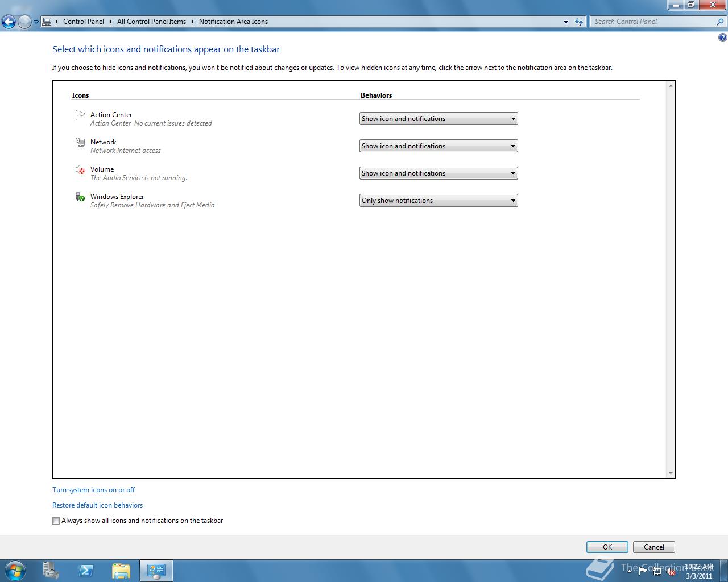Click the Network row label
The image size is (728, 582).
[x=103, y=142]
